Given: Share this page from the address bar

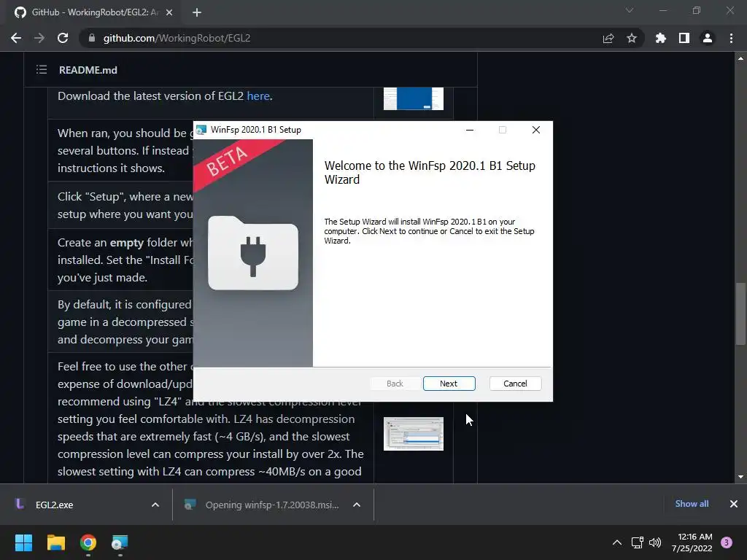Looking at the screenshot, I should [608, 38].
